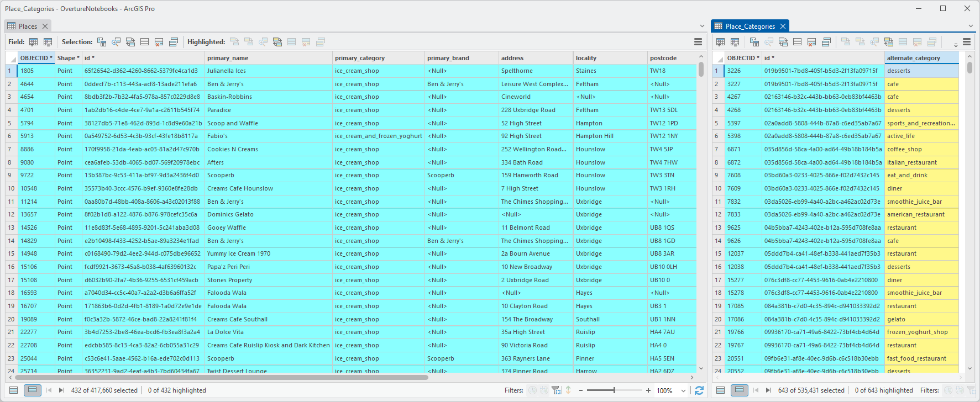
Task: Show all records in the Place_Categories table
Action: tap(720, 390)
